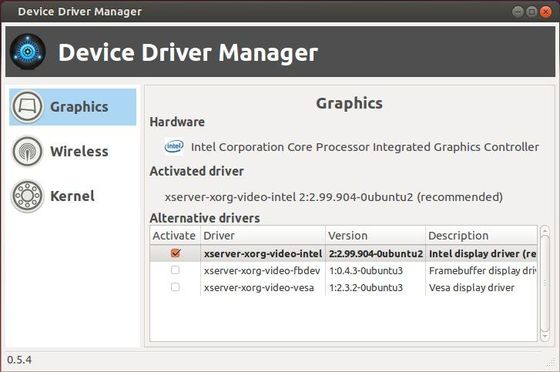Open the Wireless category icon
Image resolution: width=560 pixels, height=372 pixels.
point(27,152)
